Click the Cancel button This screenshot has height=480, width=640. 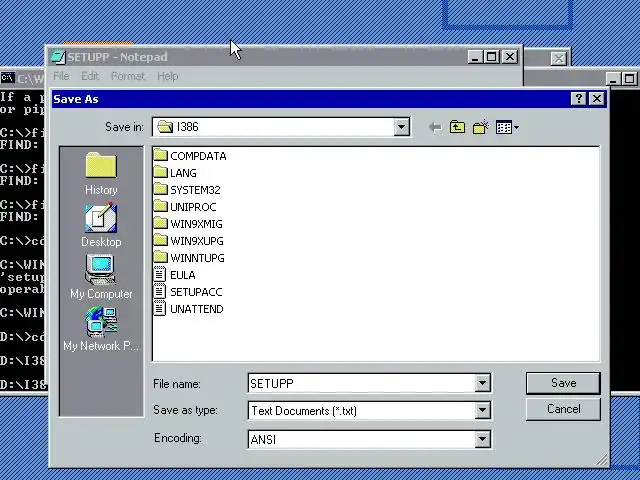tap(563, 409)
